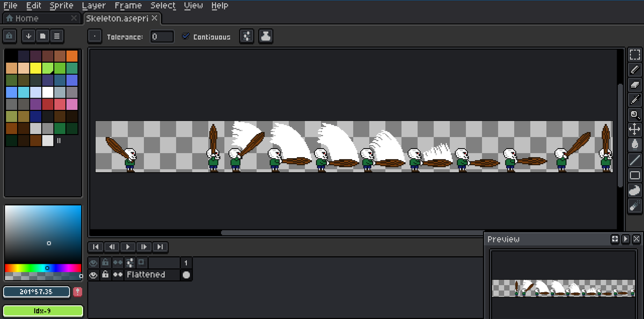
Task: Pick the Eyedropper tool
Action: 634,100
